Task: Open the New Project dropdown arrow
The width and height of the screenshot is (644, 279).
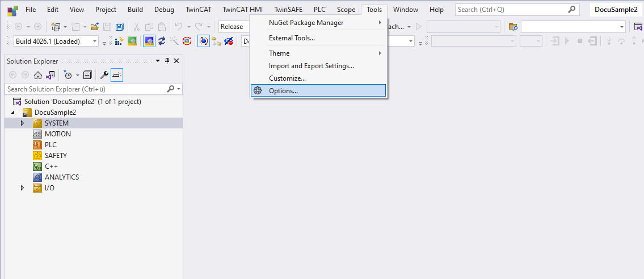Action: point(65,27)
